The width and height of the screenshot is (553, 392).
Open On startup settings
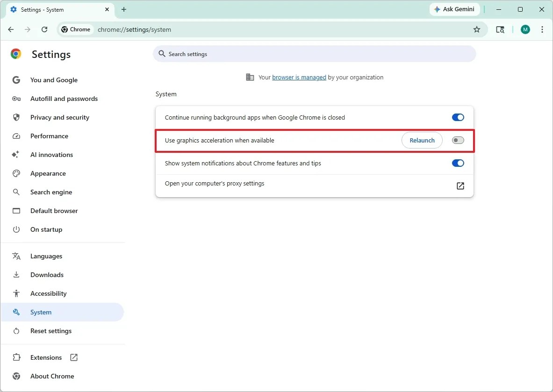(46, 229)
